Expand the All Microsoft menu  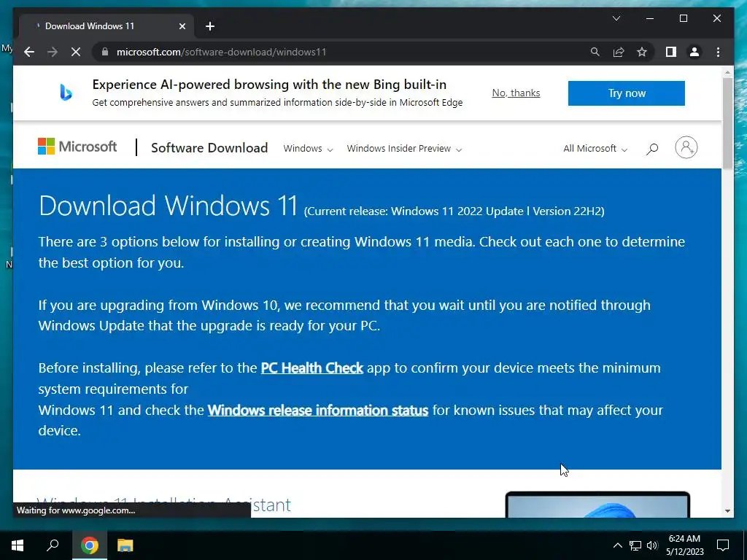[595, 149]
